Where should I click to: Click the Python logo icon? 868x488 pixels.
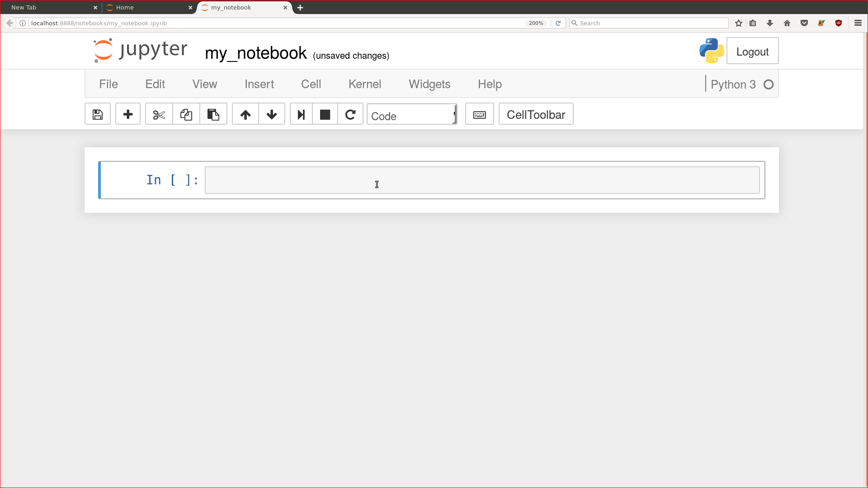pyautogui.click(x=712, y=51)
